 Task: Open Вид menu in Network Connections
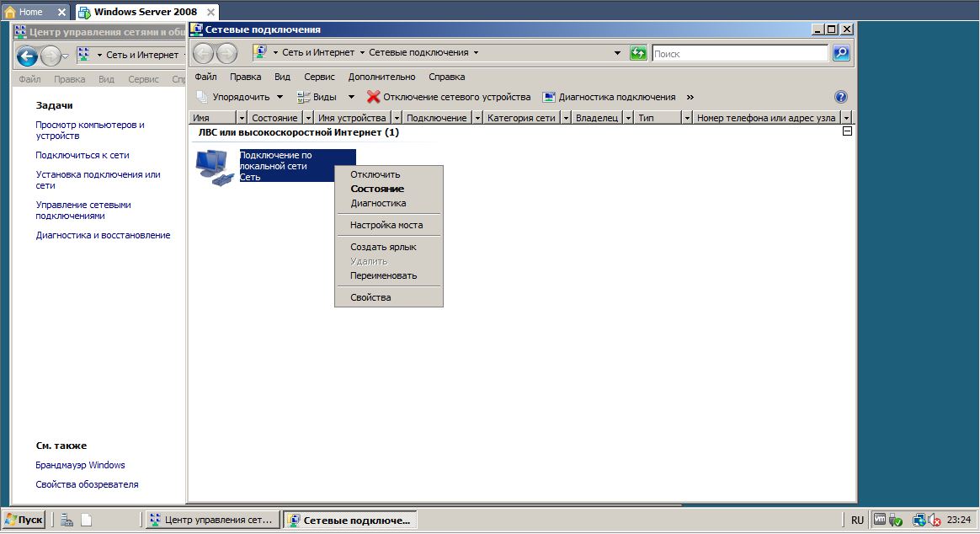coord(283,77)
